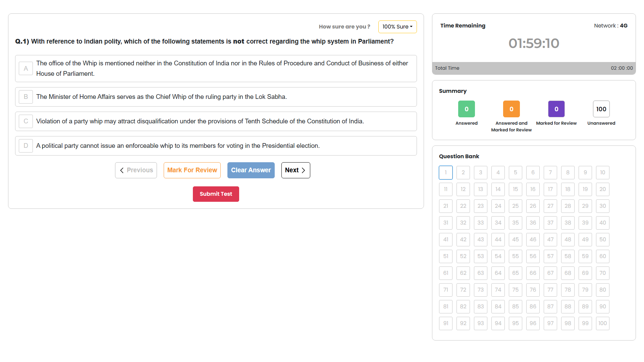Click green Answered count badge
Viewport: 644px width, 362px height.
(466, 109)
